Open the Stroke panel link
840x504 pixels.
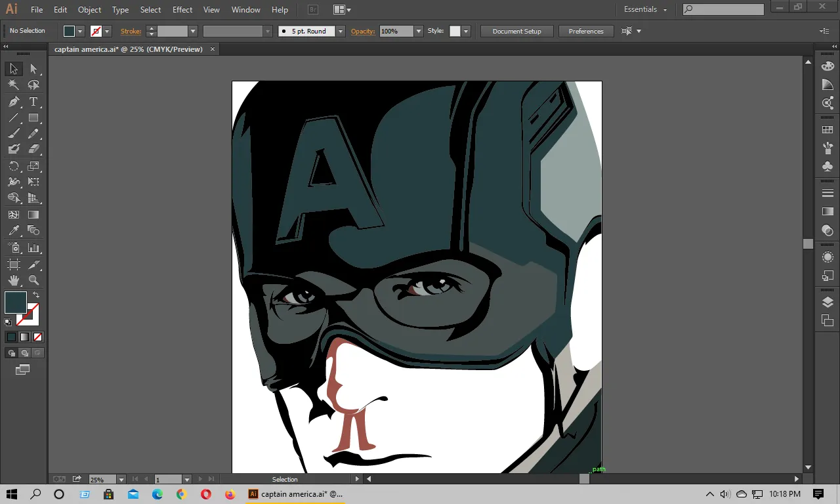[x=131, y=31]
